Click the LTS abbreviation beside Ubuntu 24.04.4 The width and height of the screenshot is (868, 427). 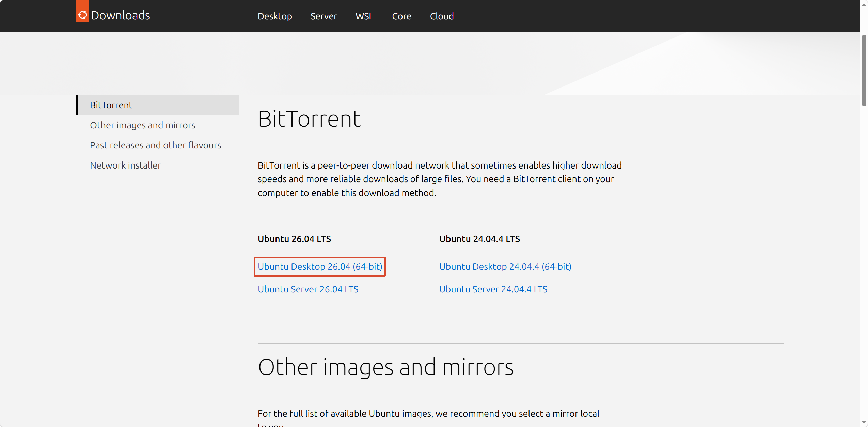[512, 239]
